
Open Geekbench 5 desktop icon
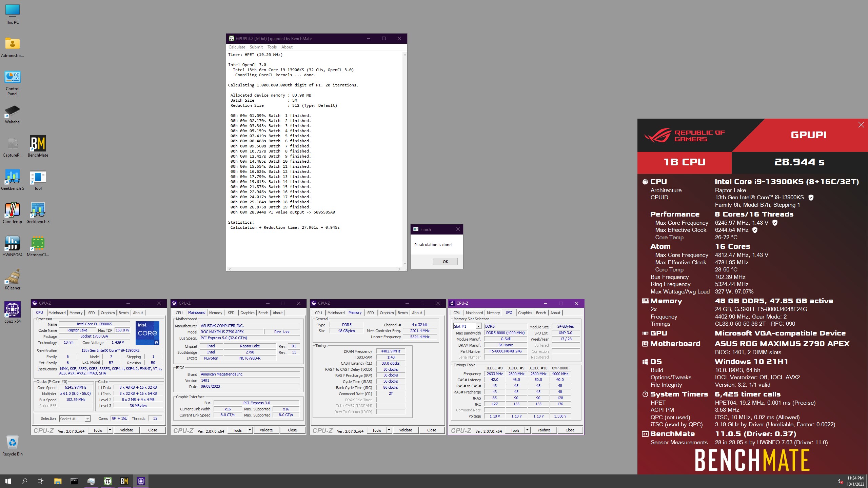click(13, 181)
